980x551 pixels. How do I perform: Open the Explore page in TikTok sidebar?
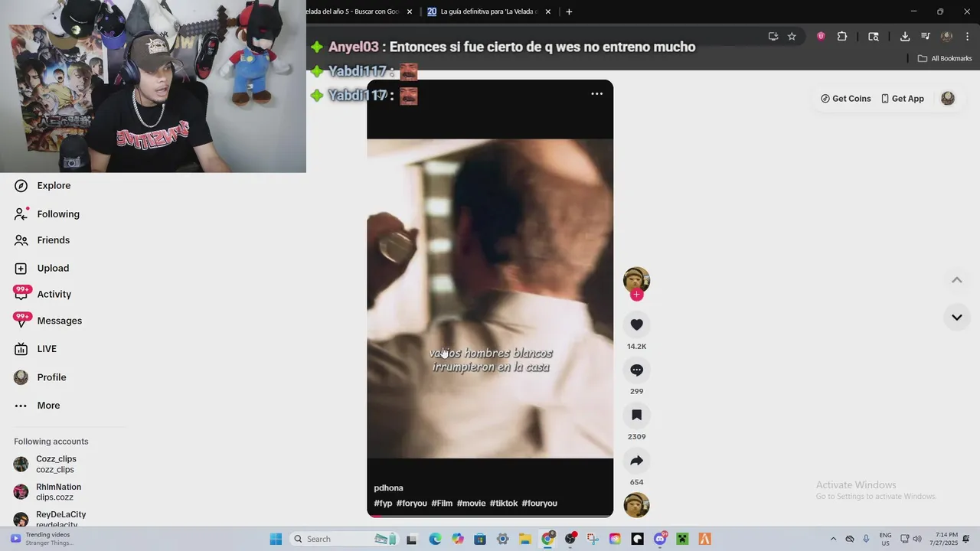pyautogui.click(x=43, y=185)
